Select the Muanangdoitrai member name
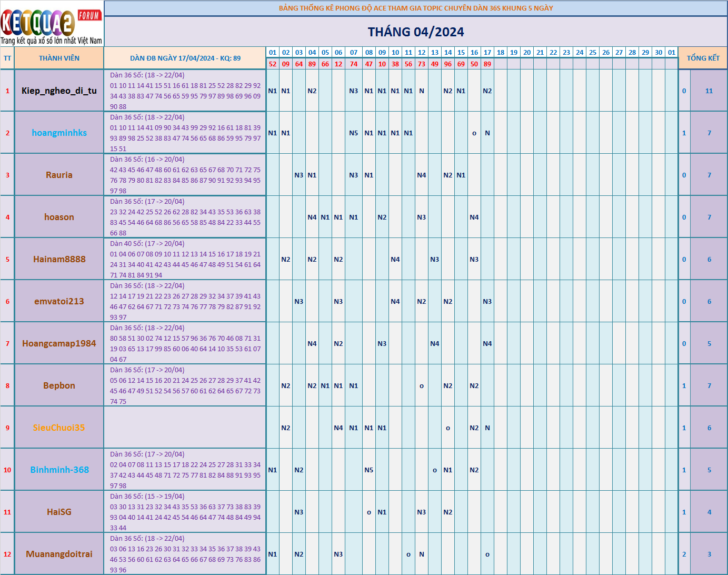728x575 pixels. (x=59, y=554)
